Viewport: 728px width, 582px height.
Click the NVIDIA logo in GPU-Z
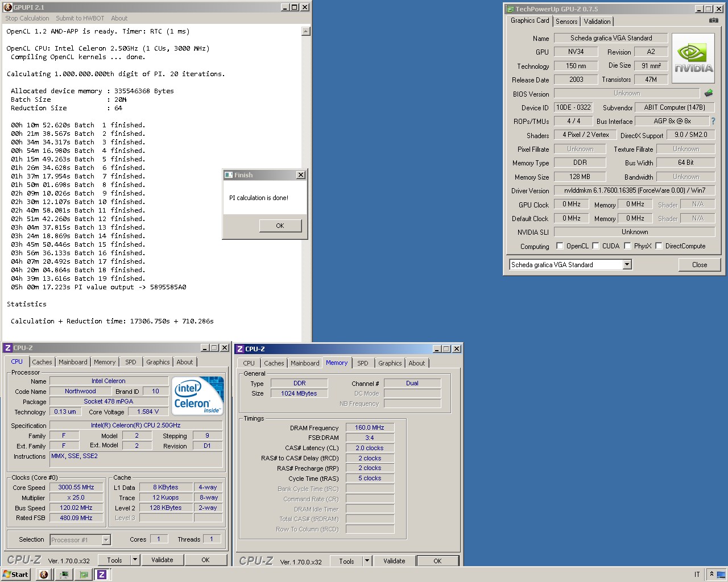coord(693,59)
